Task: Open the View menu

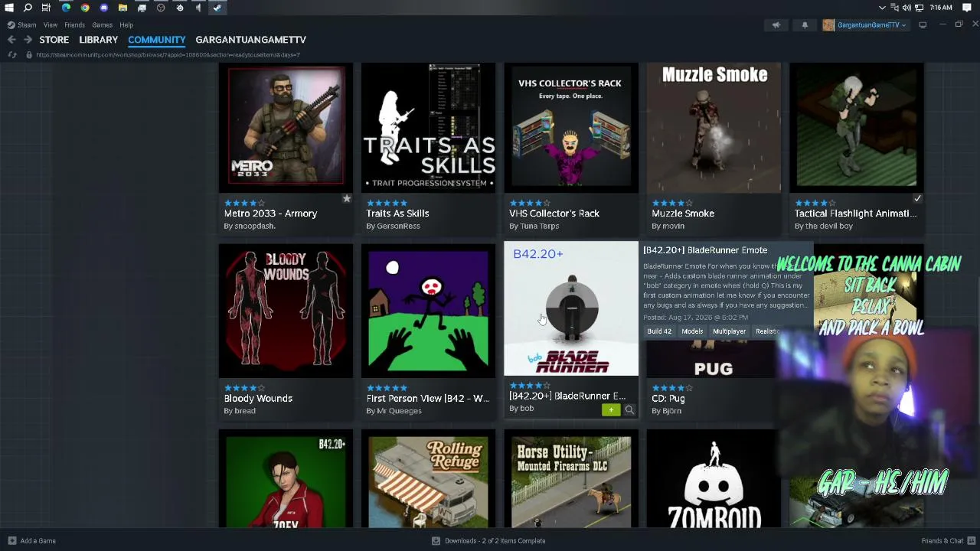Action: pyautogui.click(x=51, y=25)
